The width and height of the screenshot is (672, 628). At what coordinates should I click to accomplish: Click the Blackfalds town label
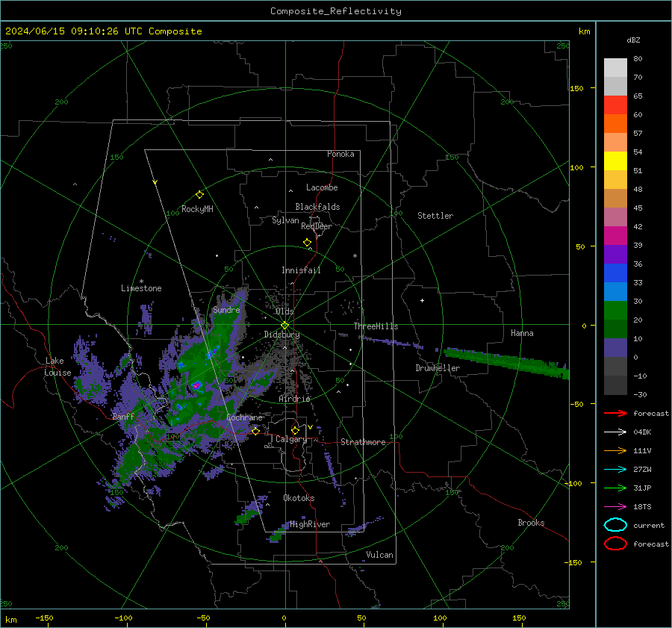(317, 207)
